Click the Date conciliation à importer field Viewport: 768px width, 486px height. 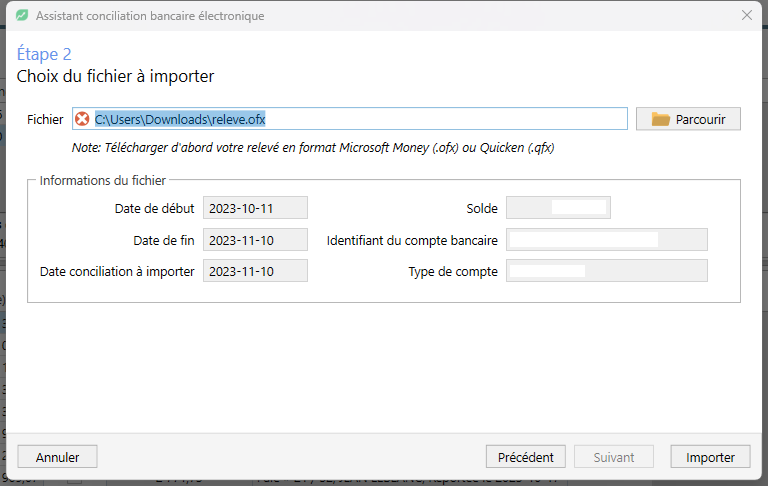click(255, 271)
